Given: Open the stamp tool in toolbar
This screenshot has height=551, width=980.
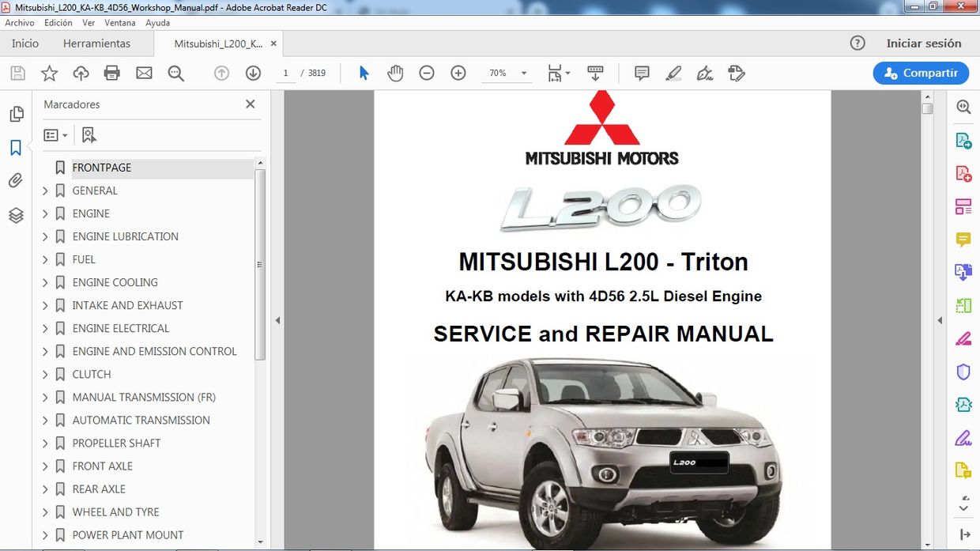Looking at the screenshot, I should tap(737, 74).
